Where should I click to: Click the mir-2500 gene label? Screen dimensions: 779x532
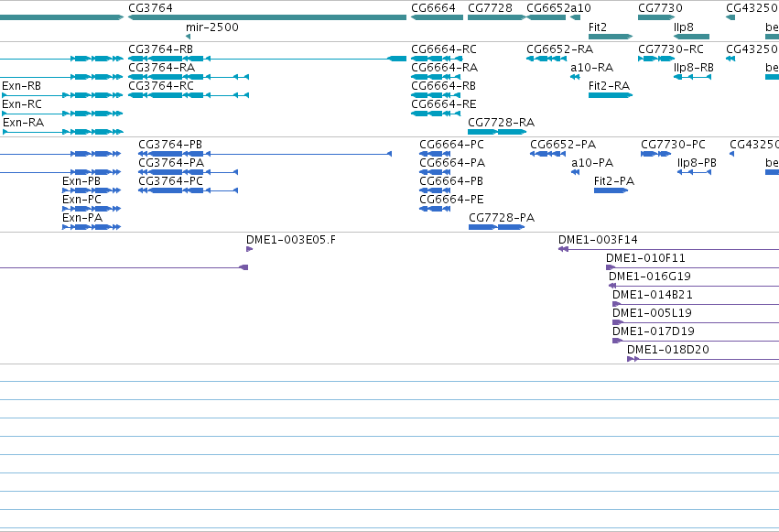point(212,27)
